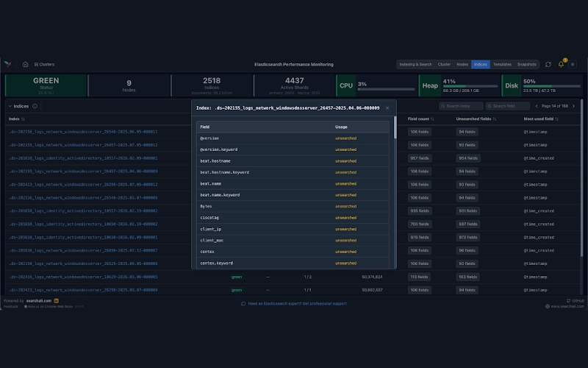588x368 pixels.
Task: Click the 2518 Indices card
Action: click(x=212, y=85)
